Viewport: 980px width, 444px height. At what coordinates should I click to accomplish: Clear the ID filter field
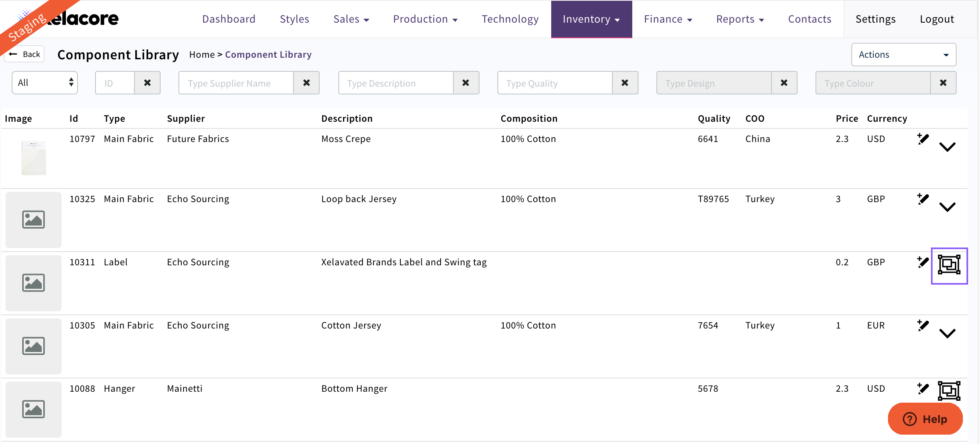(x=147, y=83)
